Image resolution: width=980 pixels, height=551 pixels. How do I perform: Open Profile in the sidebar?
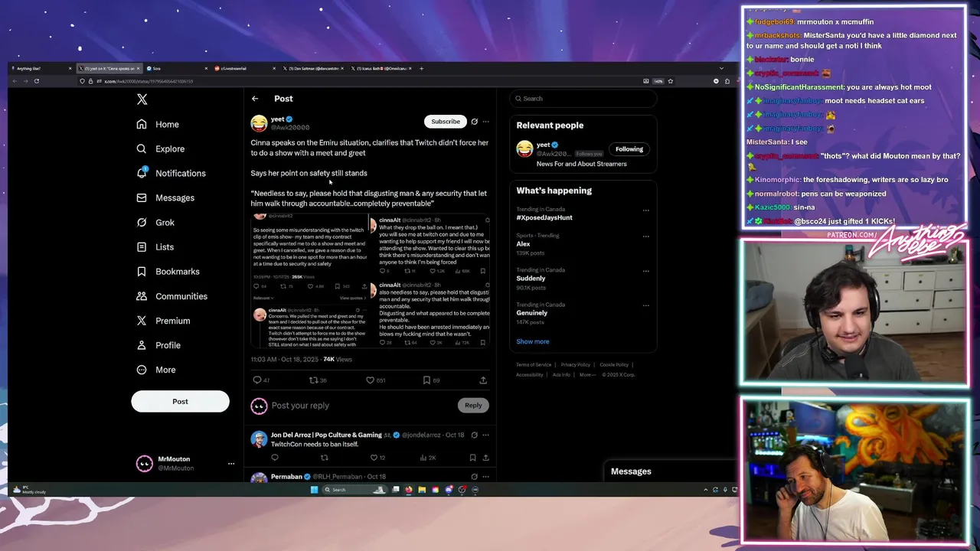pos(158,344)
